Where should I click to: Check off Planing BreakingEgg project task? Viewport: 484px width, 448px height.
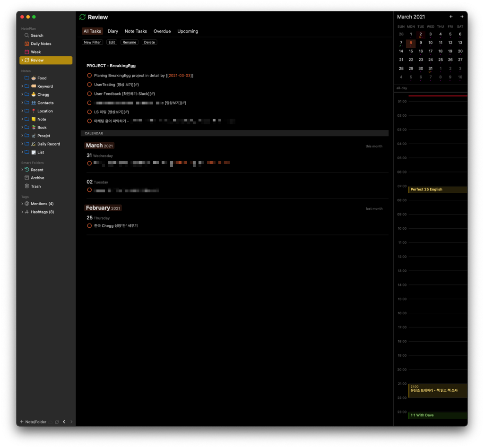pyautogui.click(x=89, y=76)
